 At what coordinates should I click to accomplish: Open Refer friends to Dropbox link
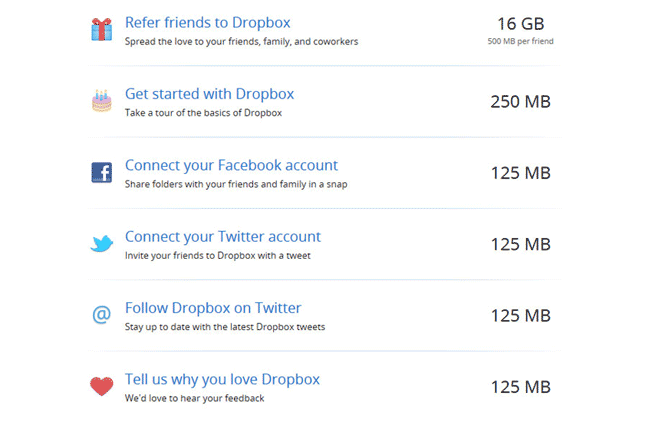(208, 22)
